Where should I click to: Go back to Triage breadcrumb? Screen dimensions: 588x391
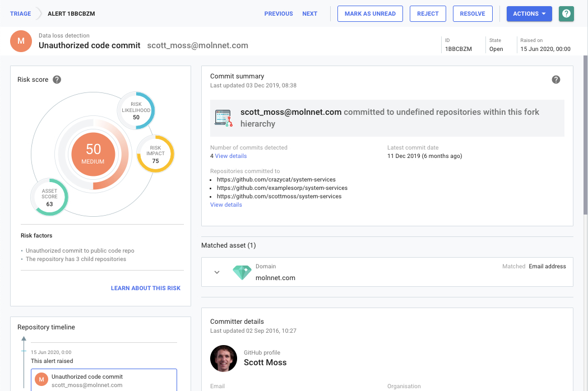click(20, 14)
